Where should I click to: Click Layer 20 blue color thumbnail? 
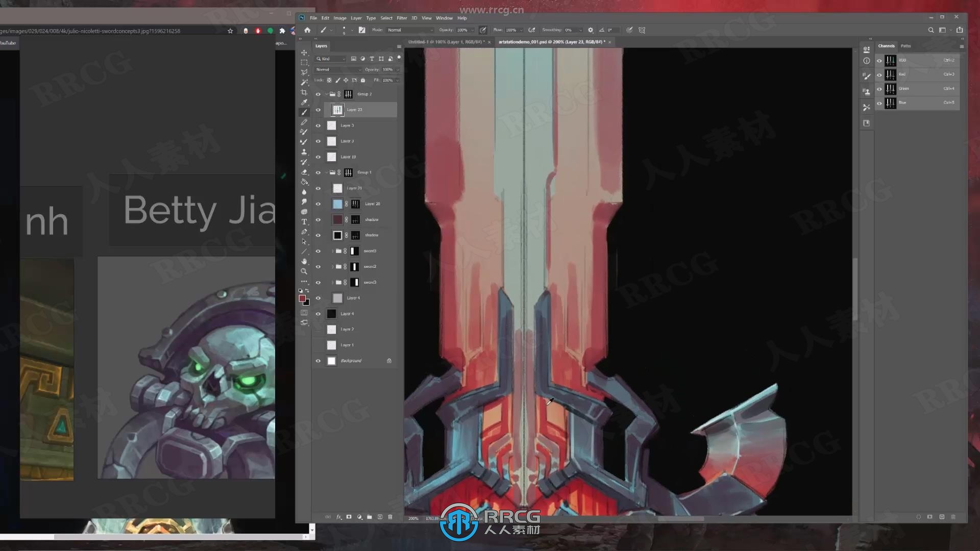click(337, 204)
